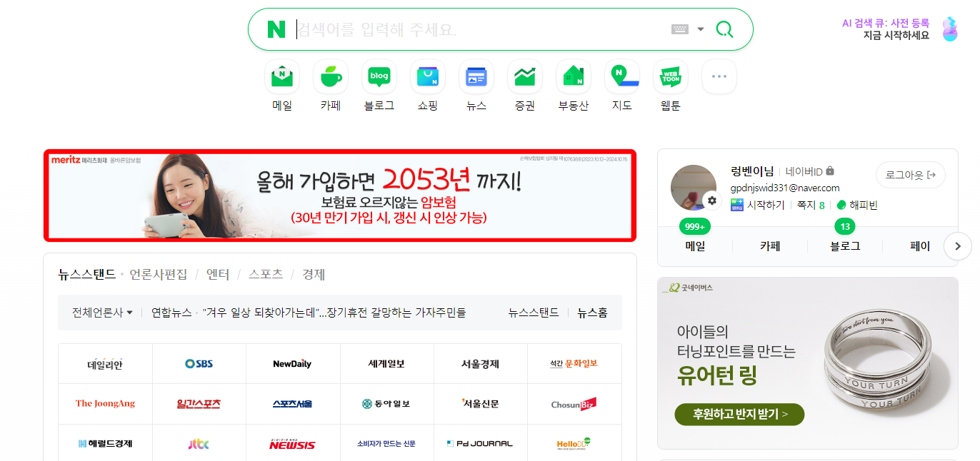Click the green Naver N logo in search bar

(276, 29)
